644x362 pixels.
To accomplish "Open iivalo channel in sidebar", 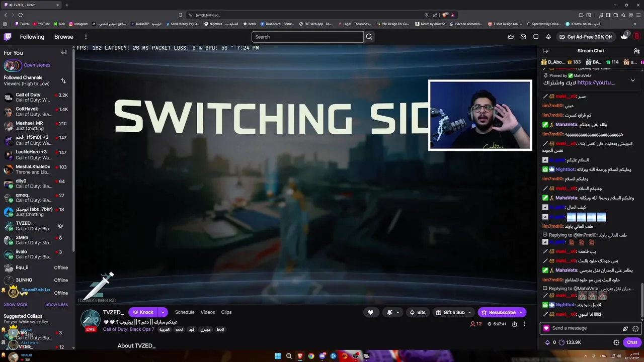I will pyautogui.click(x=36, y=254).
